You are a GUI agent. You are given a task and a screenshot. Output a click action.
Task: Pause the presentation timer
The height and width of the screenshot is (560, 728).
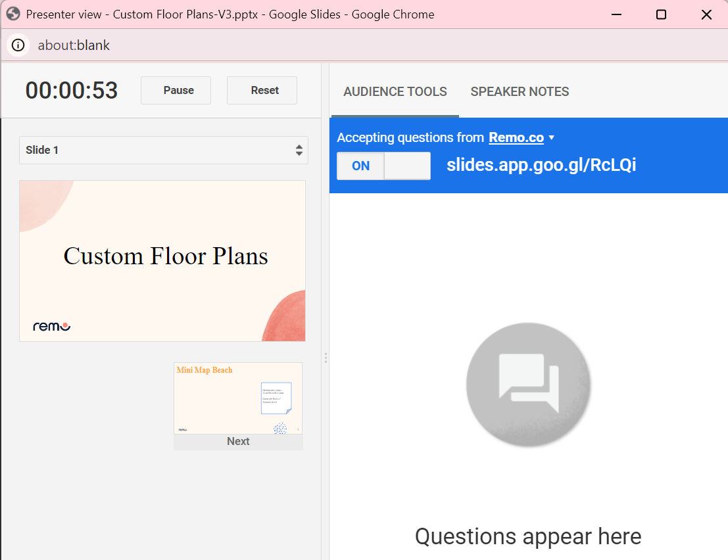[176, 91]
